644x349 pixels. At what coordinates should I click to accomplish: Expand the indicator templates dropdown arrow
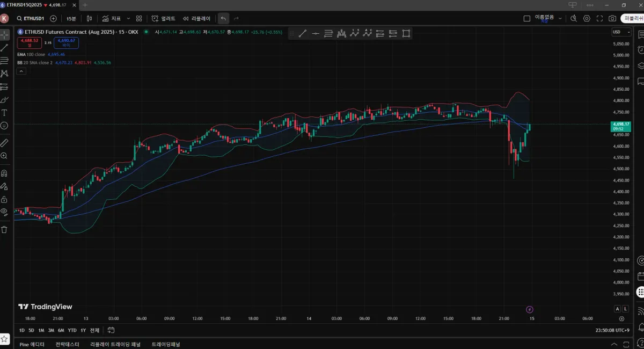point(128,18)
